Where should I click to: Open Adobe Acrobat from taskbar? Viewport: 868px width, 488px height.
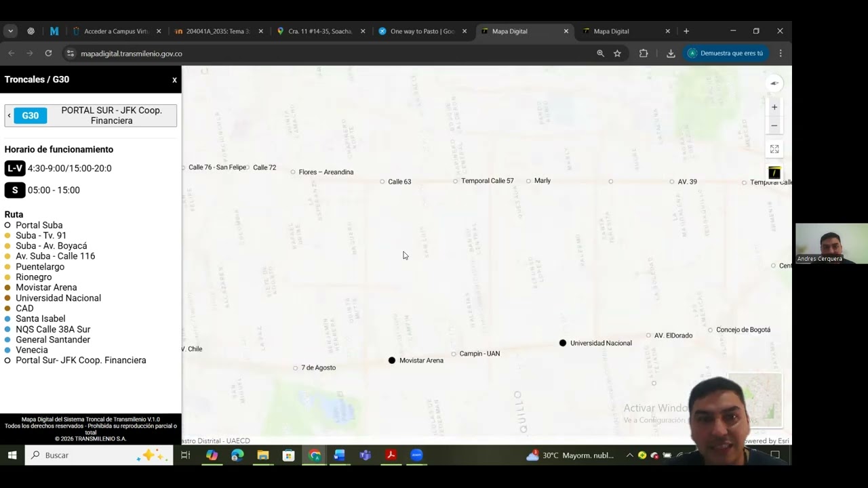(x=391, y=455)
